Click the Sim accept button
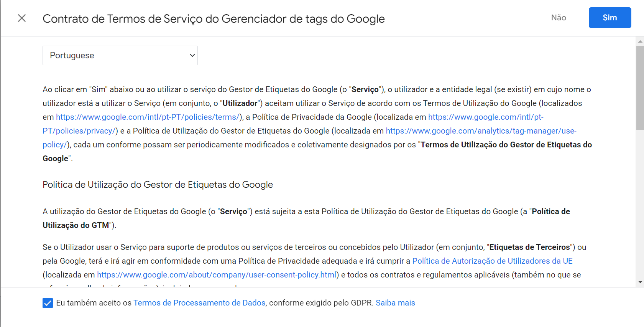 [610, 18]
